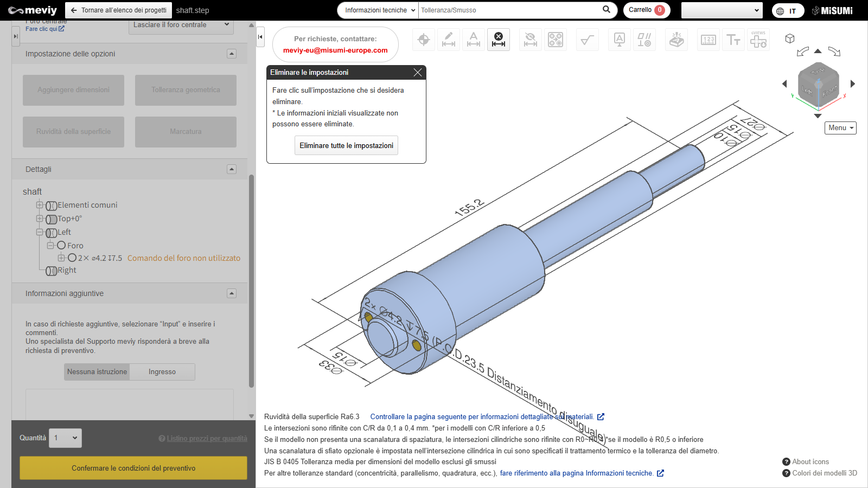
Task: Toggle the left panel collapse arrow
Action: point(260,37)
